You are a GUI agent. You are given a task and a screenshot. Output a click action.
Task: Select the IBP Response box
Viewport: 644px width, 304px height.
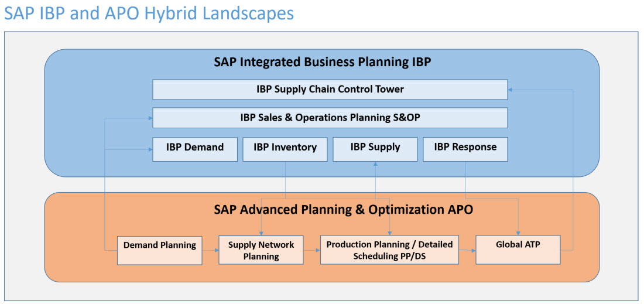pyautogui.click(x=465, y=149)
